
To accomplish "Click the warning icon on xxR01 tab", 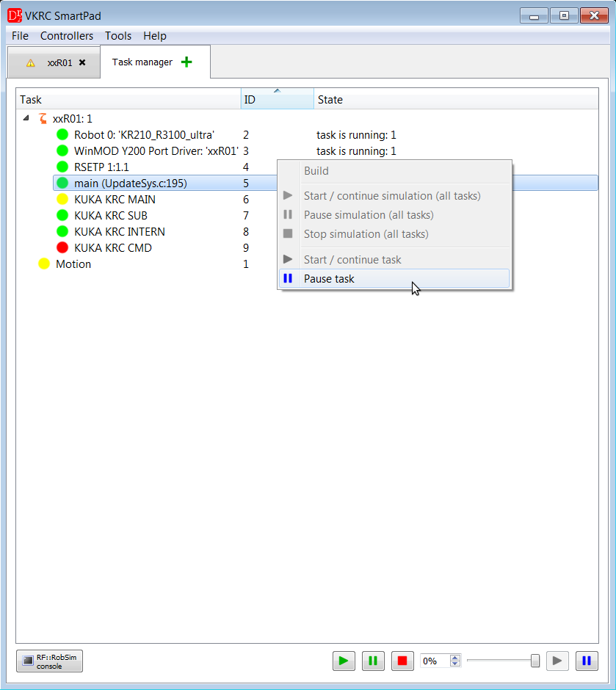I will pos(30,63).
